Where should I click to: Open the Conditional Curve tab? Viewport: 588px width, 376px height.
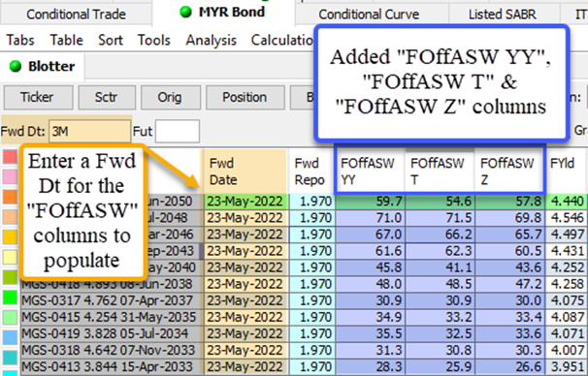[369, 15]
